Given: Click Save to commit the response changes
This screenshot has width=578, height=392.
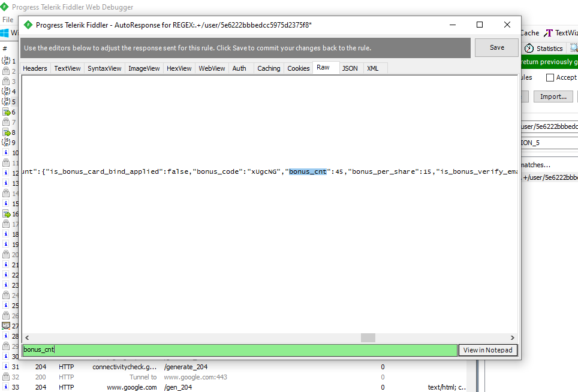Looking at the screenshot, I should click(x=496, y=47).
